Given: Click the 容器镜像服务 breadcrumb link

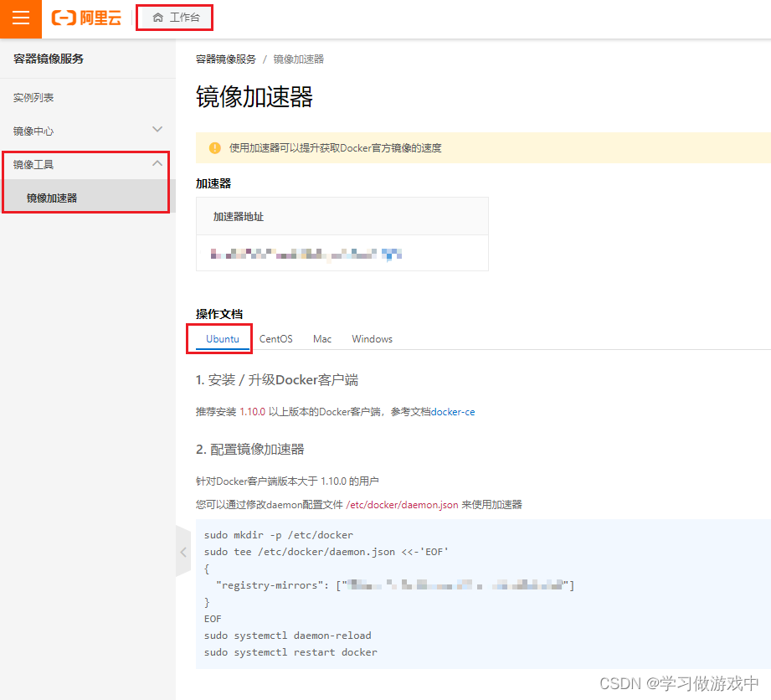Looking at the screenshot, I should pos(226,59).
